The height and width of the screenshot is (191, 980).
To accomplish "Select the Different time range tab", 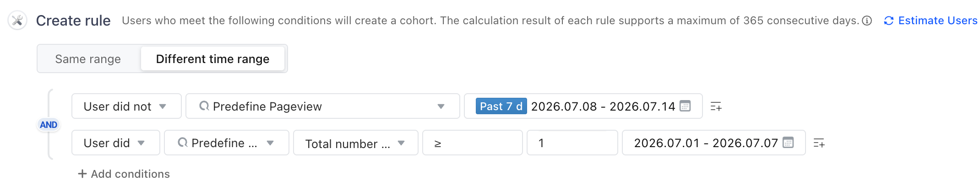I will 212,59.
